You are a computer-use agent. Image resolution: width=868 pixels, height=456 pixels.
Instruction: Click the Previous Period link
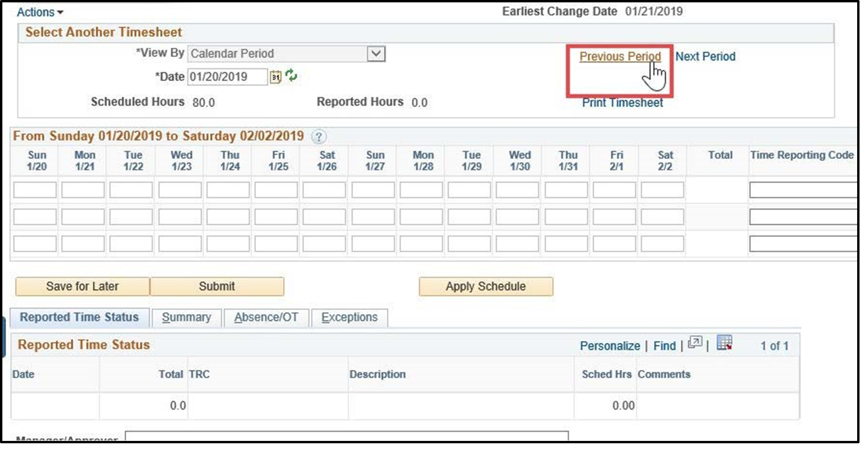(620, 57)
